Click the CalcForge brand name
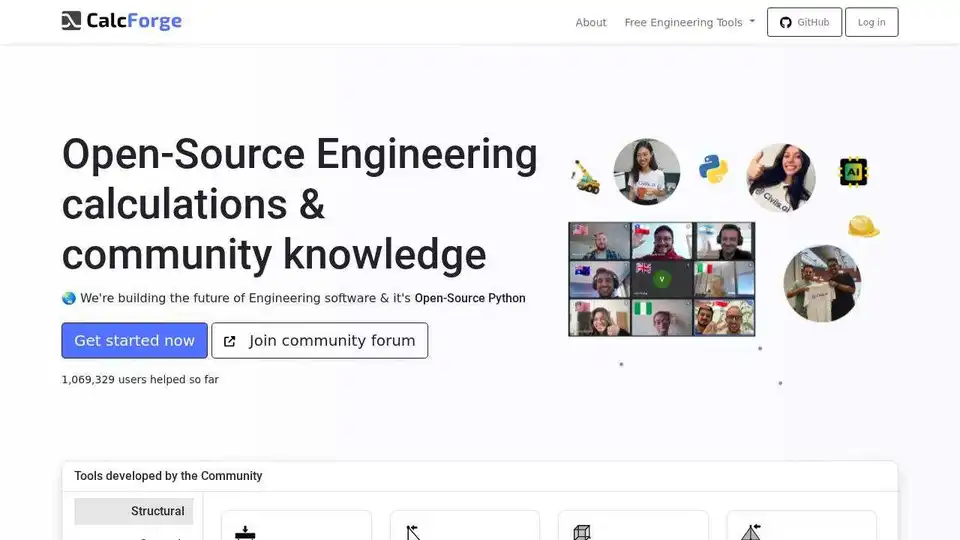 pyautogui.click(x=135, y=21)
